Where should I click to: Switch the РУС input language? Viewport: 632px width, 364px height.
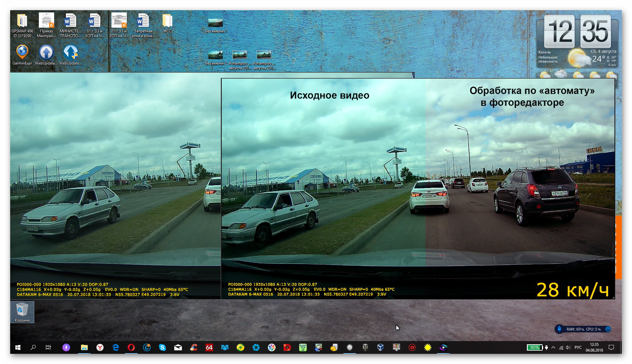click(x=578, y=347)
